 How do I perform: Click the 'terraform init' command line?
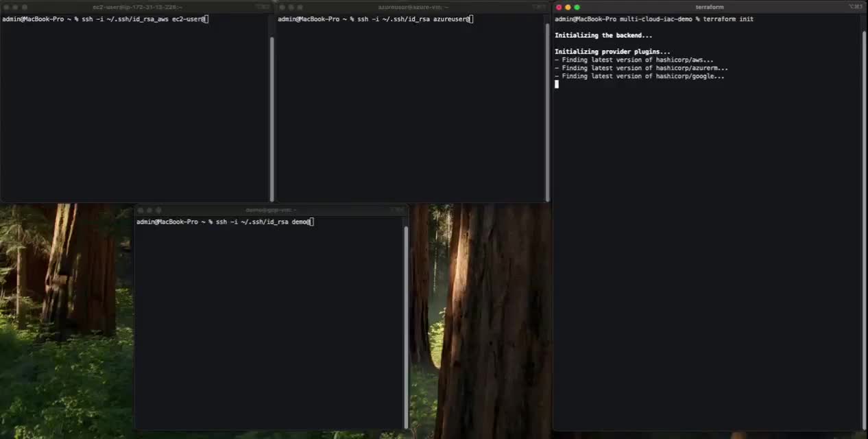tap(654, 19)
